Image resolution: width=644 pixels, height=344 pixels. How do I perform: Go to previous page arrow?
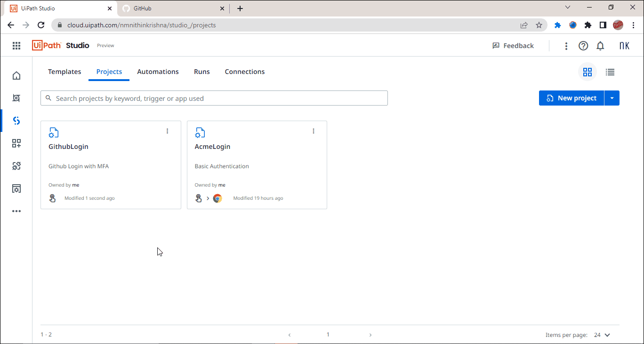[x=290, y=335]
